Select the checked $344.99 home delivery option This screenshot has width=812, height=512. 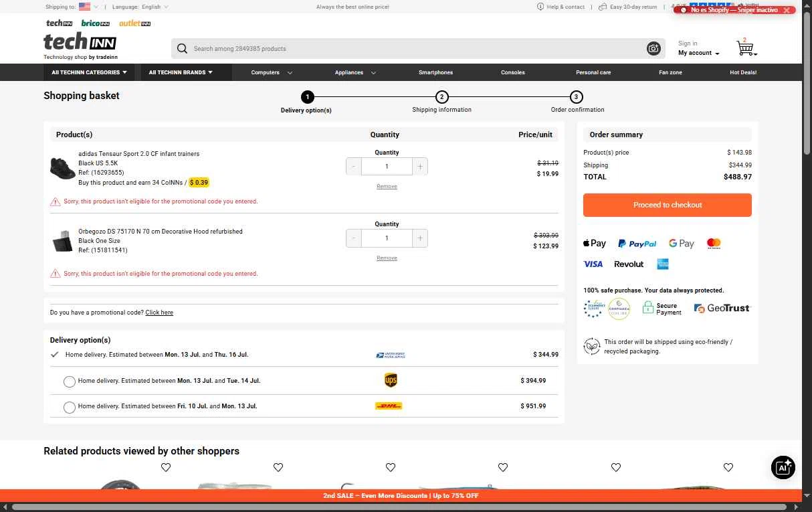click(x=55, y=355)
